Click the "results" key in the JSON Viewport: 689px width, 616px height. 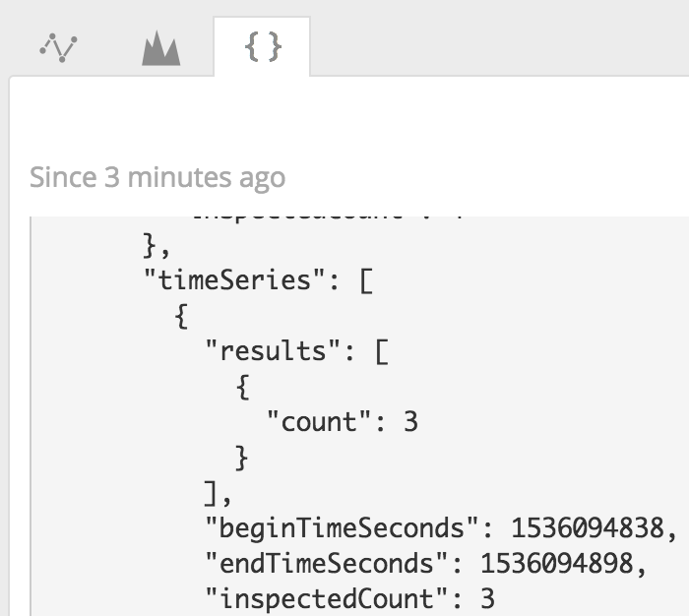coord(274,350)
